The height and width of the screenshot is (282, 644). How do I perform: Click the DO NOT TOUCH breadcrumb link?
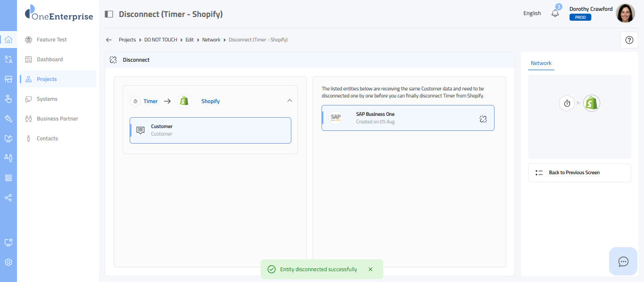161,40
